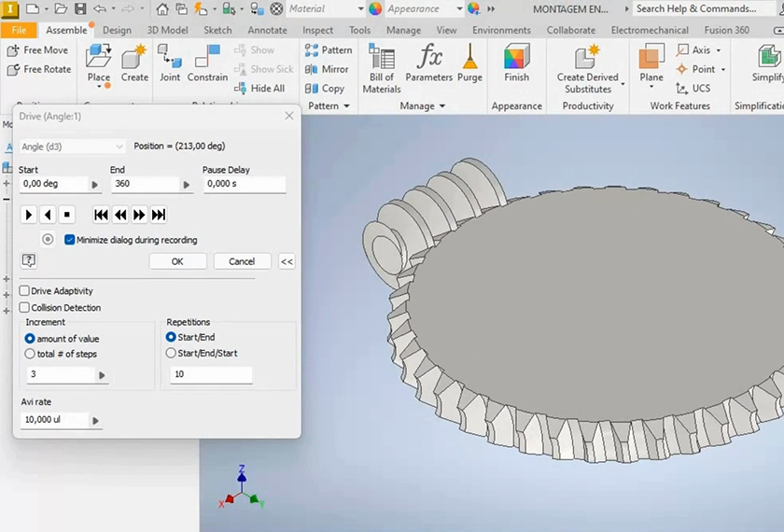
Task: Switch to the 3D Model tab
Action: point(167,30)
